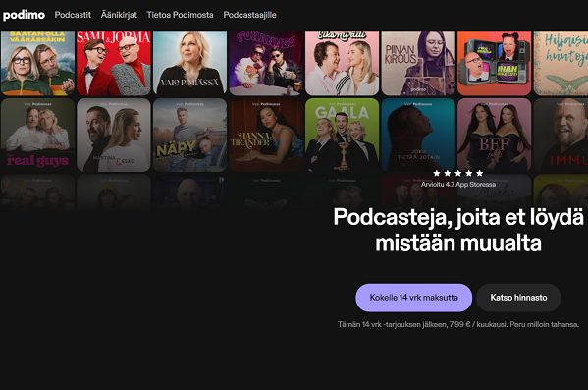Viewport: 588px width, 390px height.
Task: Click the Arvioitu 4.7 App Storessa text
Action: [x=458, y=185]
